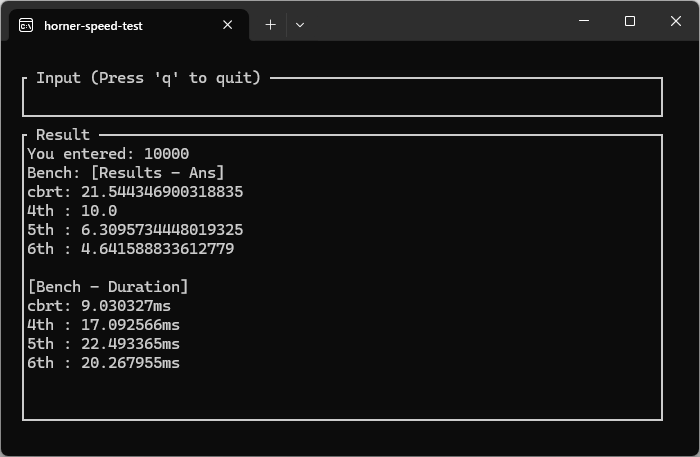This screenshot has width=700, height=457.
Task: Click the terminal icon on the tab
Action: click(26, 25)
